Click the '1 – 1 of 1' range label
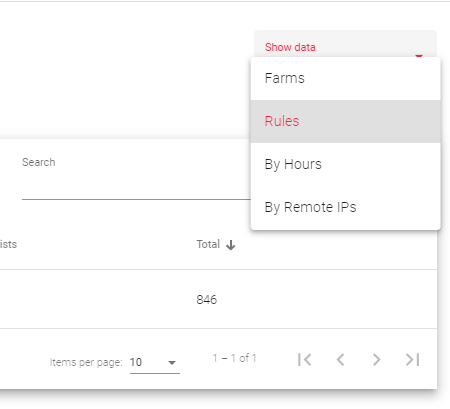Screen dimensions: 450x409 click(235, 358)
